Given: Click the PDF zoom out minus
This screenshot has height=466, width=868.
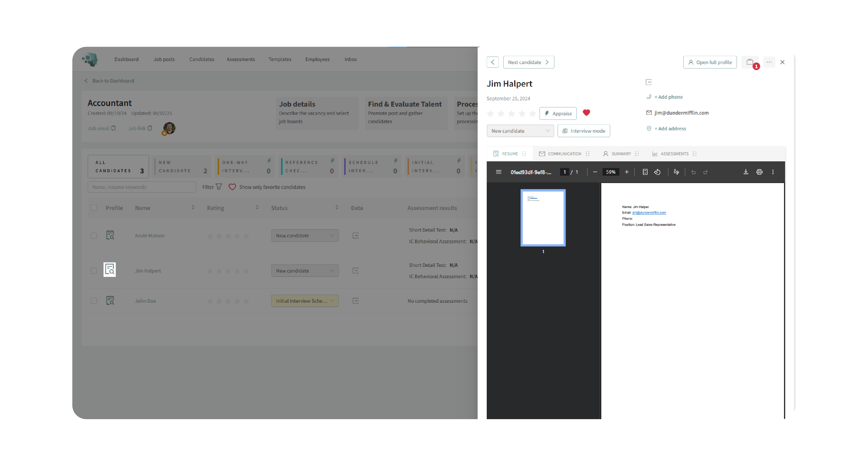Looking at the screenshot, I should (x=595, y=172).
